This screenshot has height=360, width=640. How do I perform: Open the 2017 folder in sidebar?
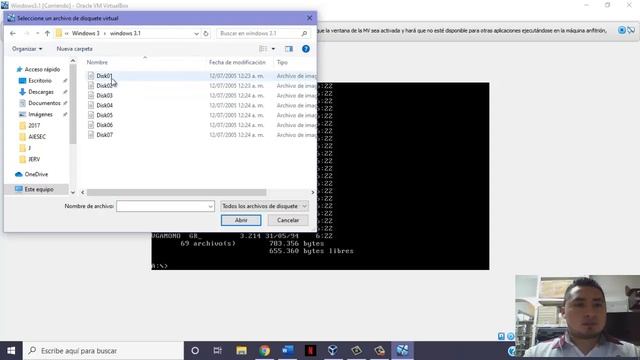point(34,125)
